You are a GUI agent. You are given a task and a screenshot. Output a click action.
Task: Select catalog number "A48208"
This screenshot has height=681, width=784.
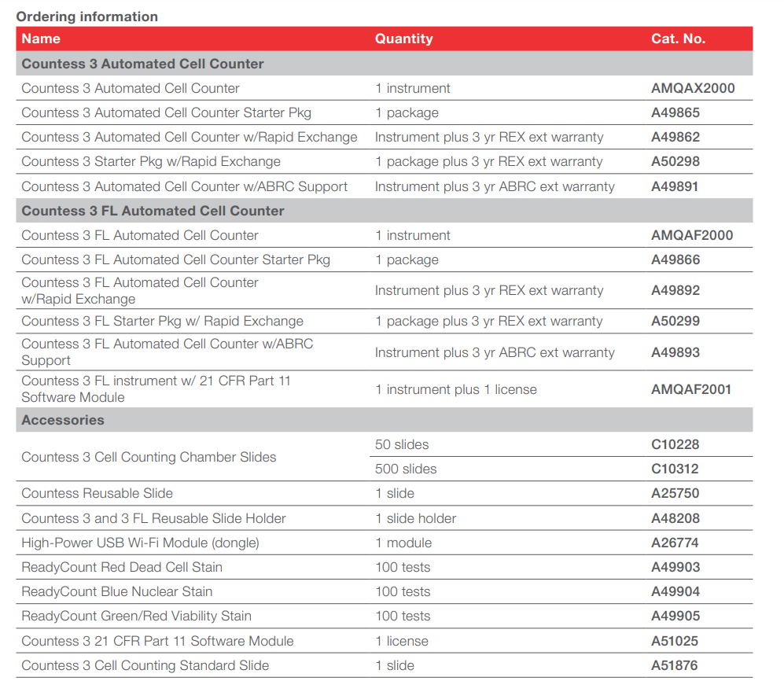click(675, 518)
